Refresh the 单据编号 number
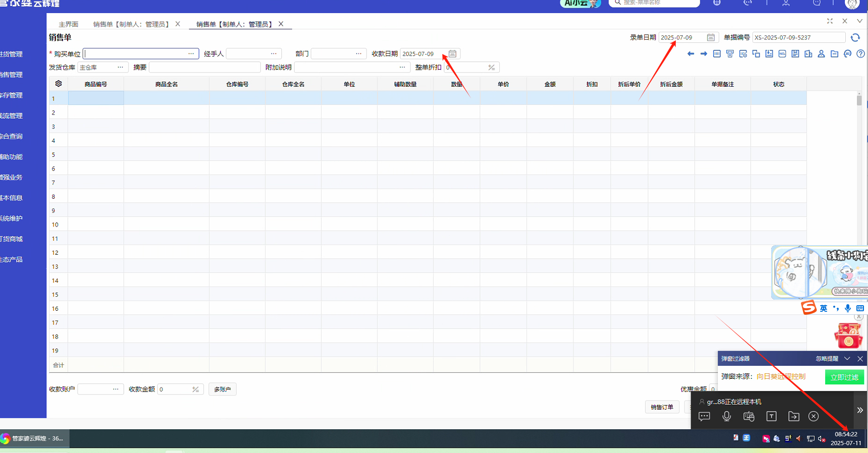868x453 pixels. tap(855, 38)
